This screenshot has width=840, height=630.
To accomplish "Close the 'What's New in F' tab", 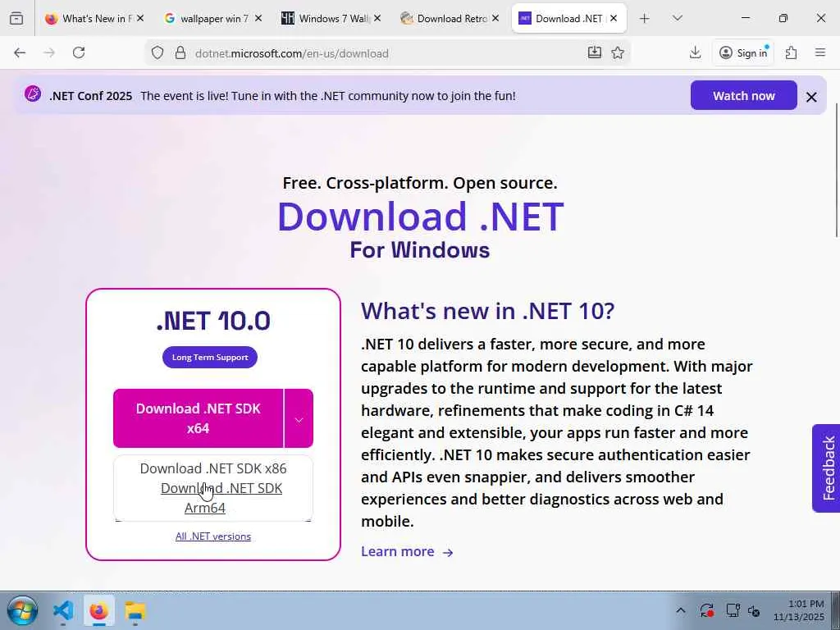I will coord(139,18).
